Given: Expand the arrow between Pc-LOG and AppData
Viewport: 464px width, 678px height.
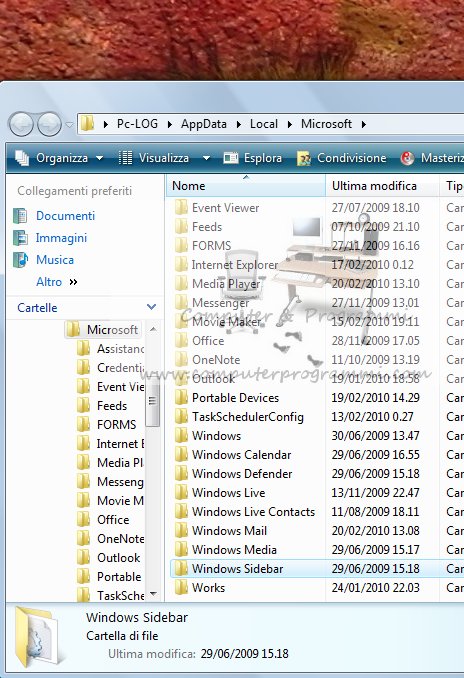Looking at the screenshot, I should (x=170, y=125).
